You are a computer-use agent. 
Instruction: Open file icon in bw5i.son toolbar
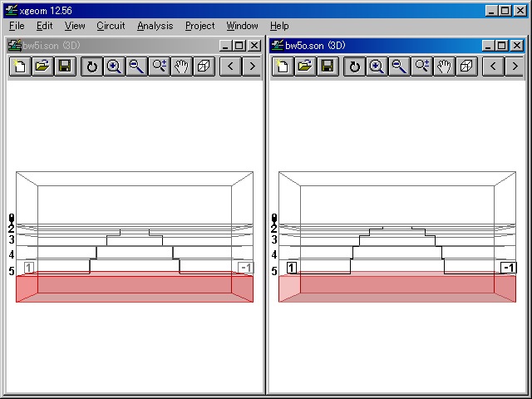click(x=42, y=66)
